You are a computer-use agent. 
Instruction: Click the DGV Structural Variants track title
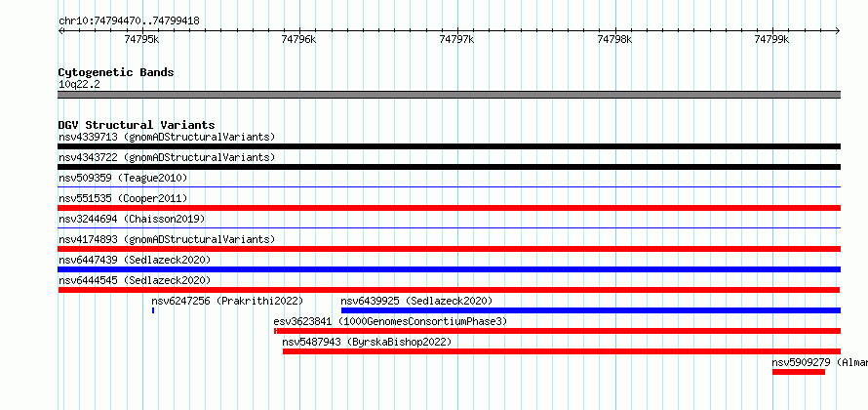click(x=137, y=125)
